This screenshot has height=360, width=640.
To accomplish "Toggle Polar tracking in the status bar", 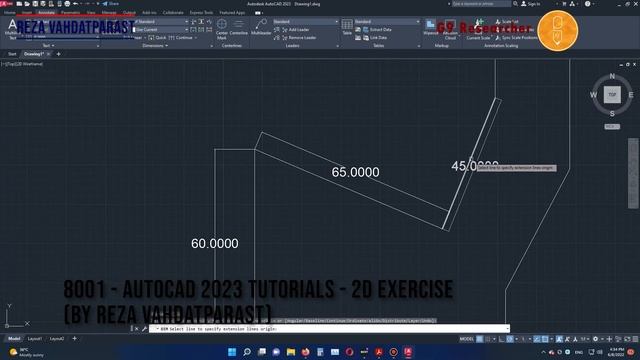I will point(510,339).
